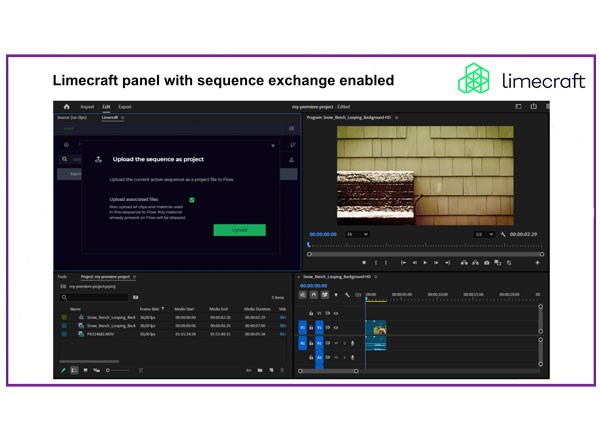This screenshot has width=600, height=440.
Task: Click Create search bin icon
Action: pos(135,297)
